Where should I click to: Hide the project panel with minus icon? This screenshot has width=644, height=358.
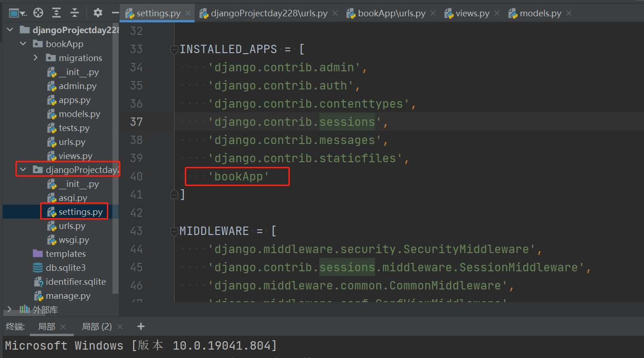point(115,13)
